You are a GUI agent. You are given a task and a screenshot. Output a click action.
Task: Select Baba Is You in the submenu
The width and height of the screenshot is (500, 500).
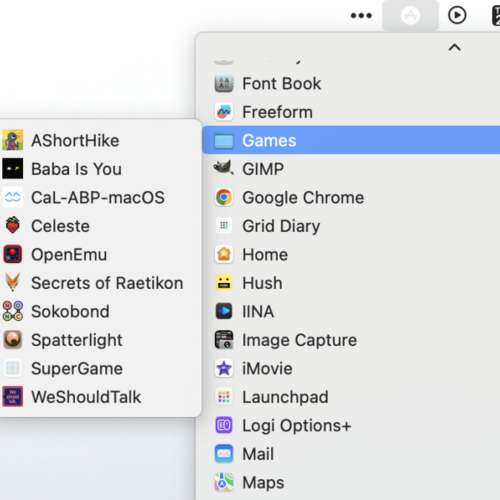tap(101, 169)
